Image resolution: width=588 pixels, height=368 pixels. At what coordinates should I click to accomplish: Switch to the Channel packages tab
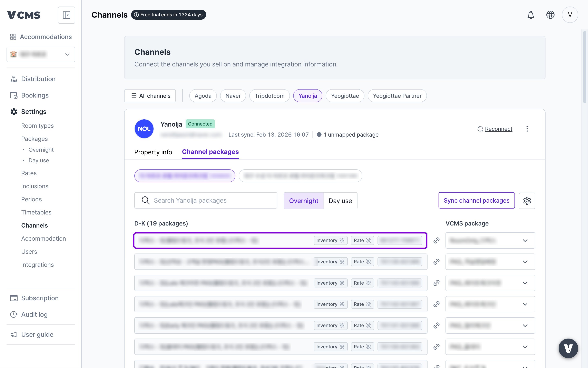point(210,152)
